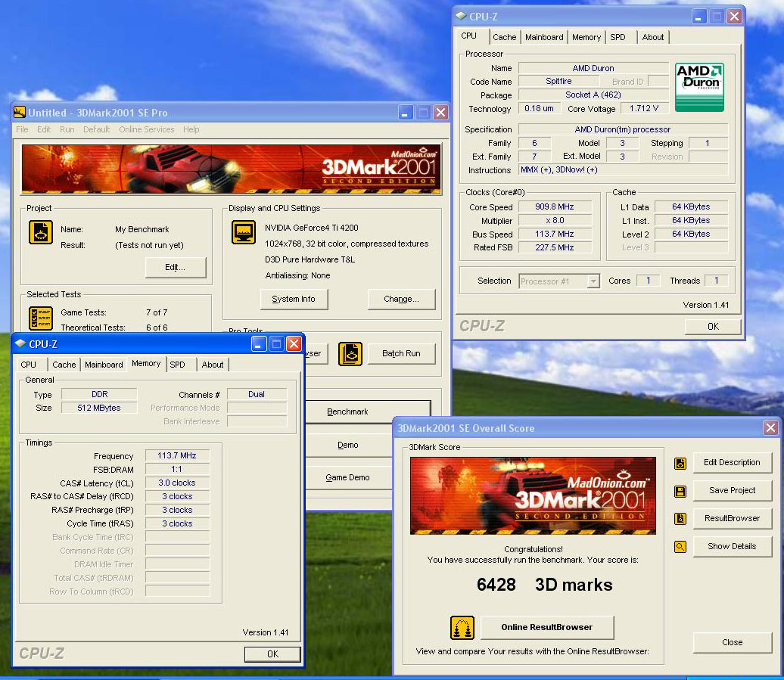This screenshot has height=680, width=784.
Task: Open the File menu in 3DMark2001
Action: pyautogui.click(x=22, y=129)
